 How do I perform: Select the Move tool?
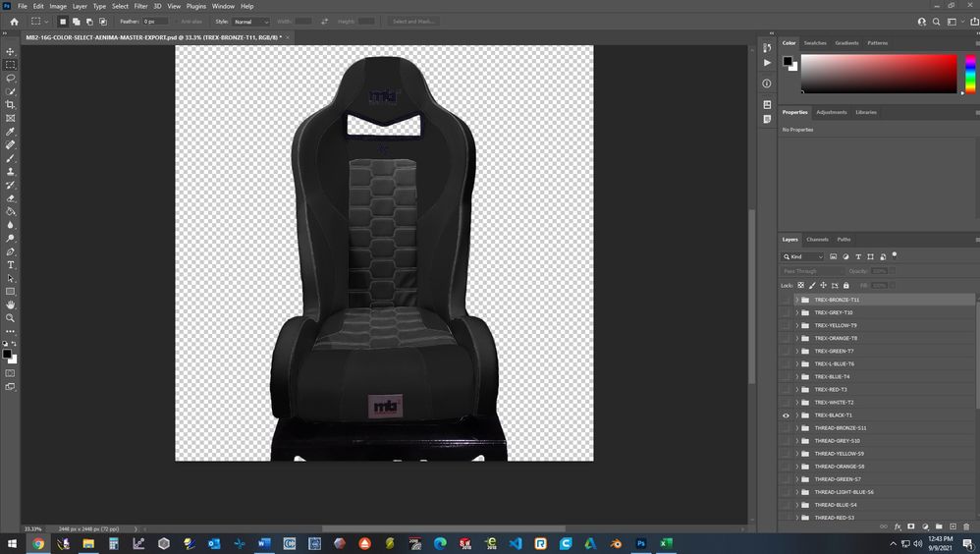[10, 52]
